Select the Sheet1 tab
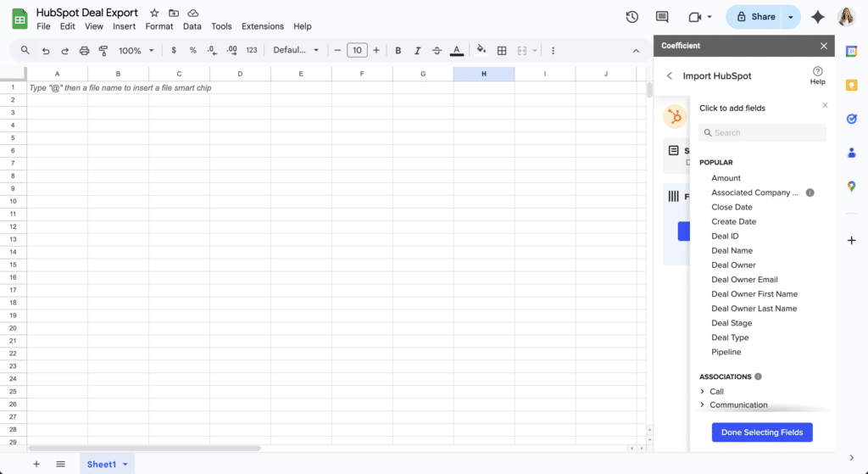 (101, 464)
